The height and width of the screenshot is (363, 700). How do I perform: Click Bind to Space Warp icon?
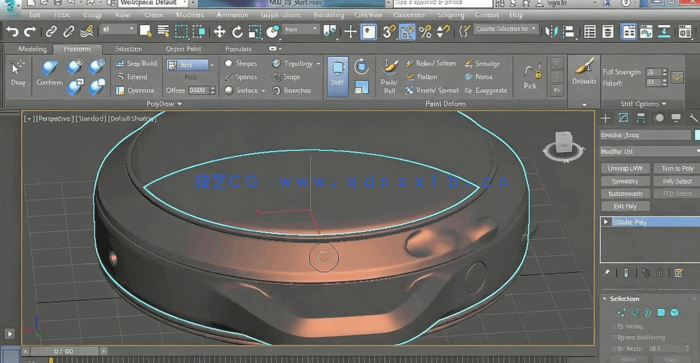(x=87, y=32)
